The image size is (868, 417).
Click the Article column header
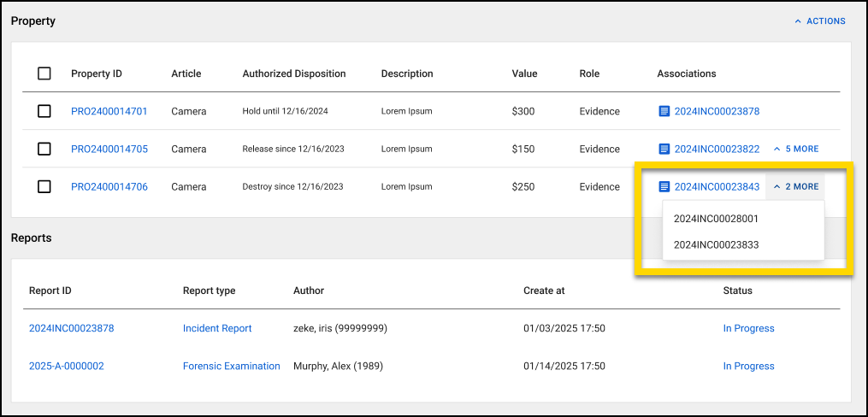click(x=186, y=73)
